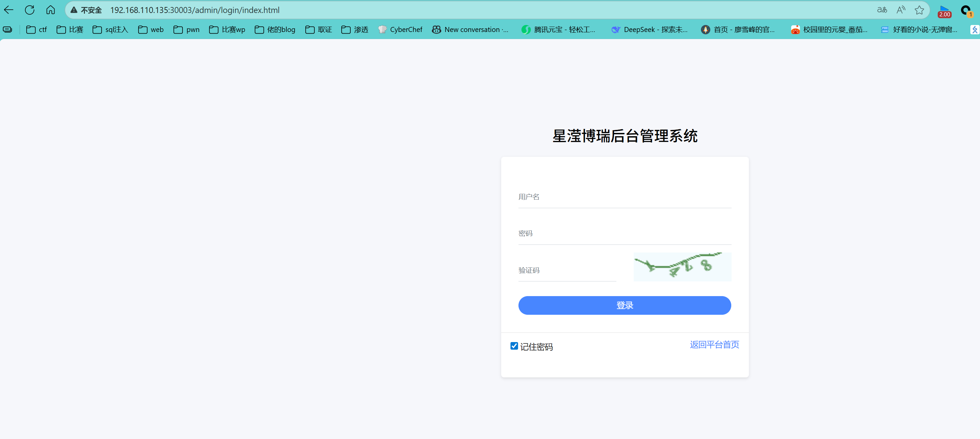Open the 取证 bookmark folder
Viewport: 980px width, 439px height.
click(318, 30)
